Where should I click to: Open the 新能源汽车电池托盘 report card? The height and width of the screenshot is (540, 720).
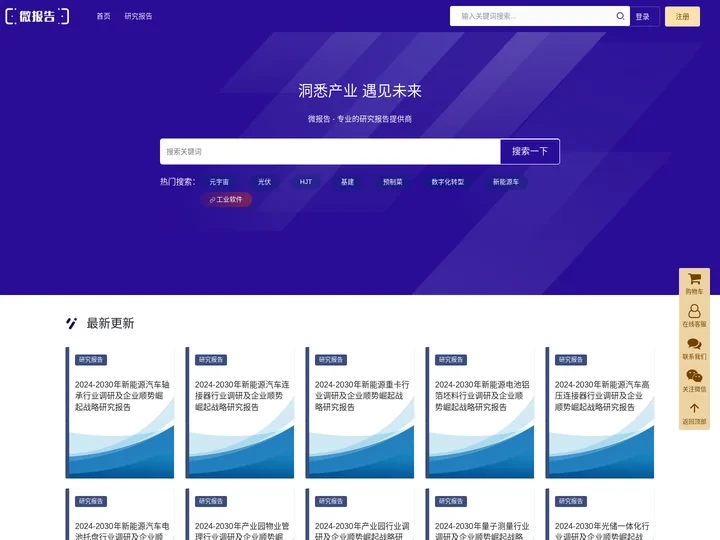point(120,514)
